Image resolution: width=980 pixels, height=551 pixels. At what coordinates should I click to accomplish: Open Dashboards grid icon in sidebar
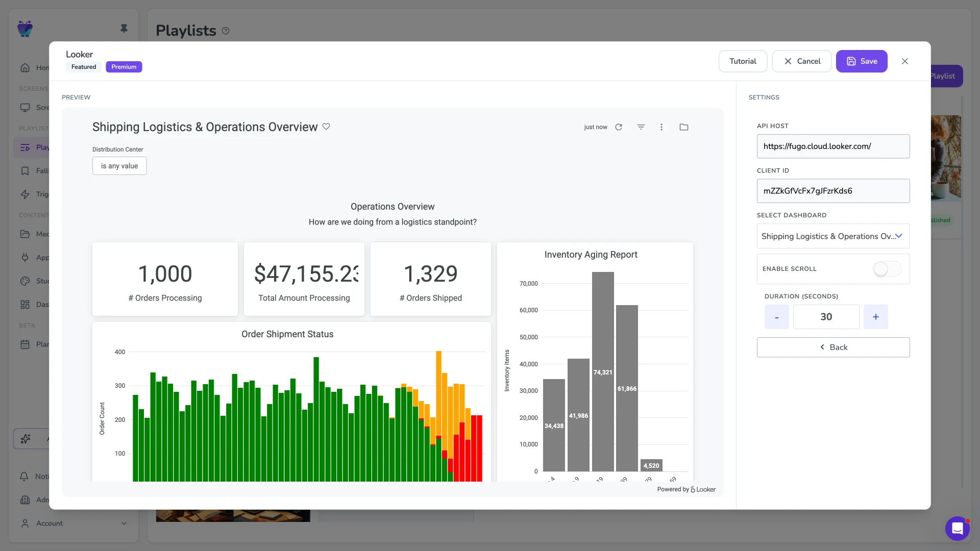(25, 305)
